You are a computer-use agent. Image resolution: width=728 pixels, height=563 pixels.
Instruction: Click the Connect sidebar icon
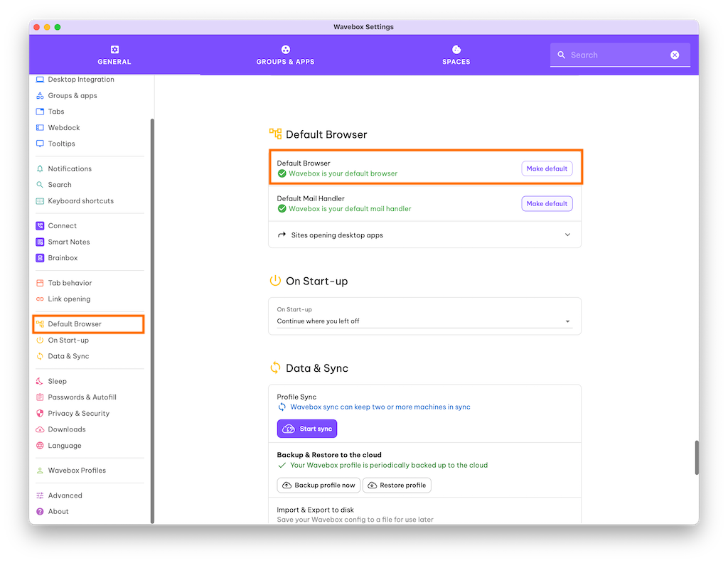[x=40, y=225]
